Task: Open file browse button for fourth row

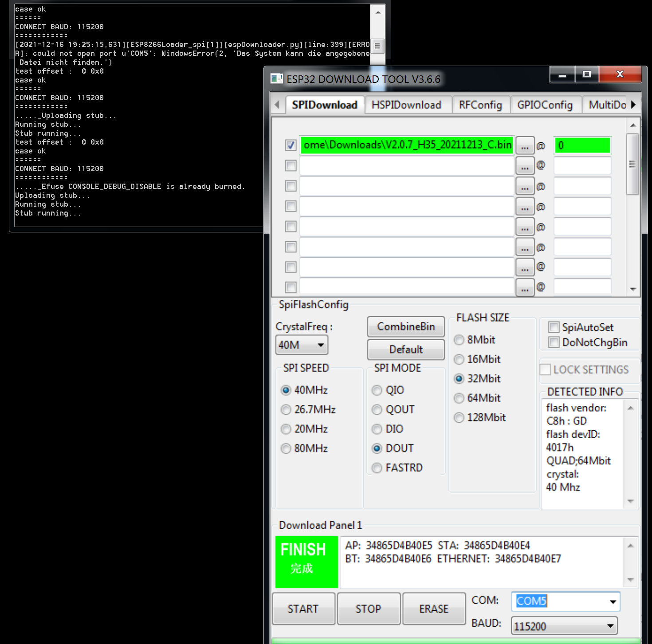Action: click(x=525, y=206)
